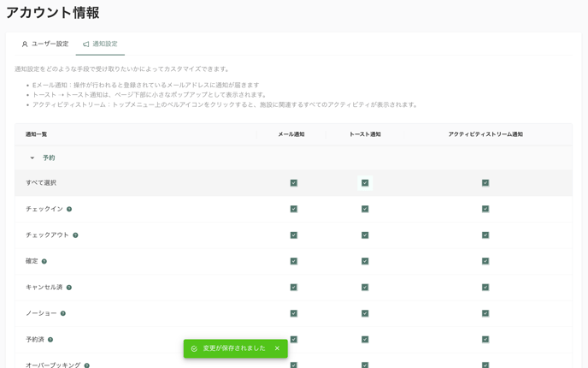Uncheck チェックイン アクティビティストリーム通知 checkbox
The width and height of the screenshot is (588, 368).
point(485,209)
